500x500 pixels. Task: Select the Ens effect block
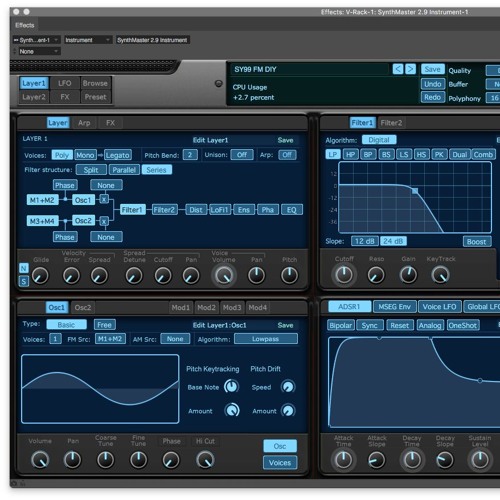click(244, 210)
